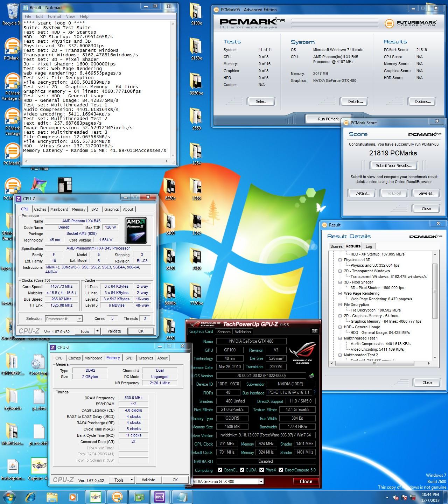
Task: Open Windows Media Player from the taskbar
Action: [73, 497]
